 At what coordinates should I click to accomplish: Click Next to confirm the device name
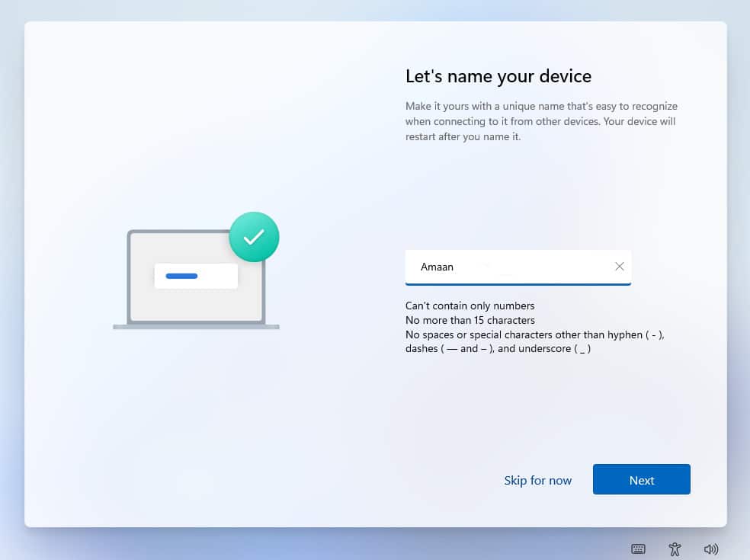coord(641,479)
